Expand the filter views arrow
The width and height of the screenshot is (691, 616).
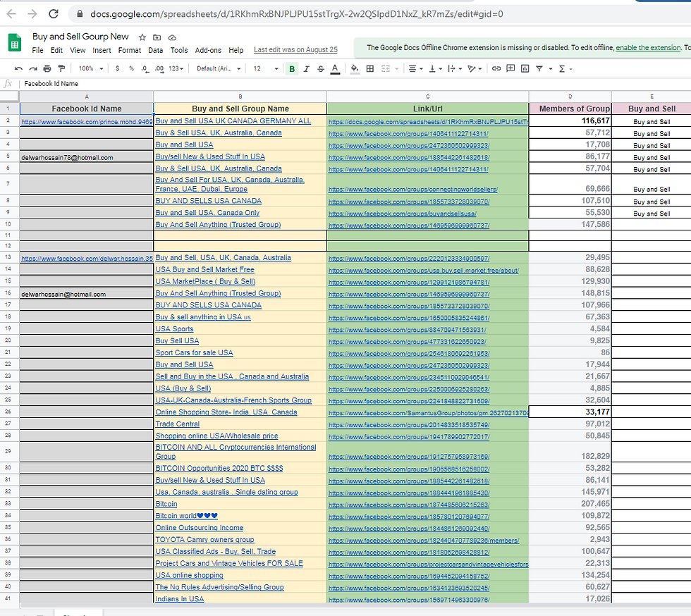pyautogui.click(x=551, y=69)
